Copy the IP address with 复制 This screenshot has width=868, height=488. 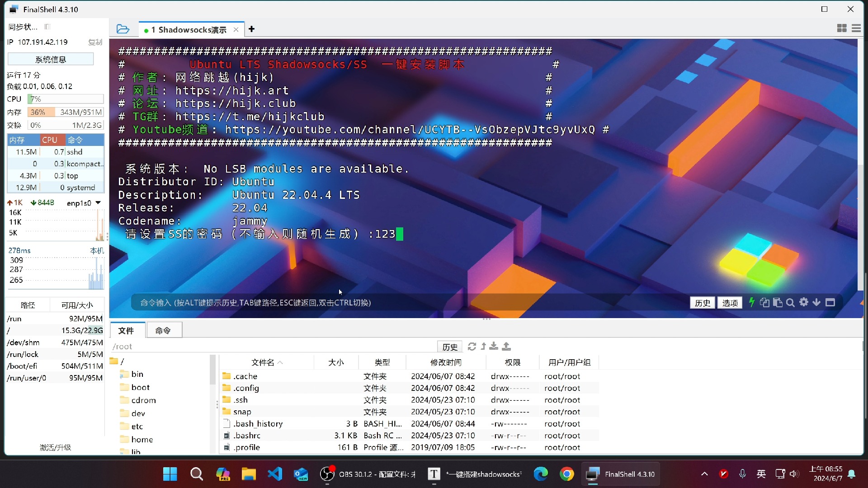click(95, 42)
